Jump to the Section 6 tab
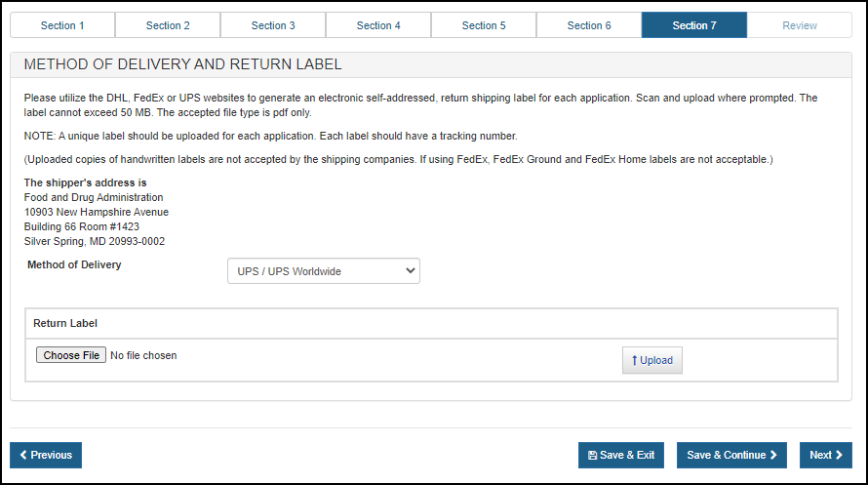 tap(589, 25)
